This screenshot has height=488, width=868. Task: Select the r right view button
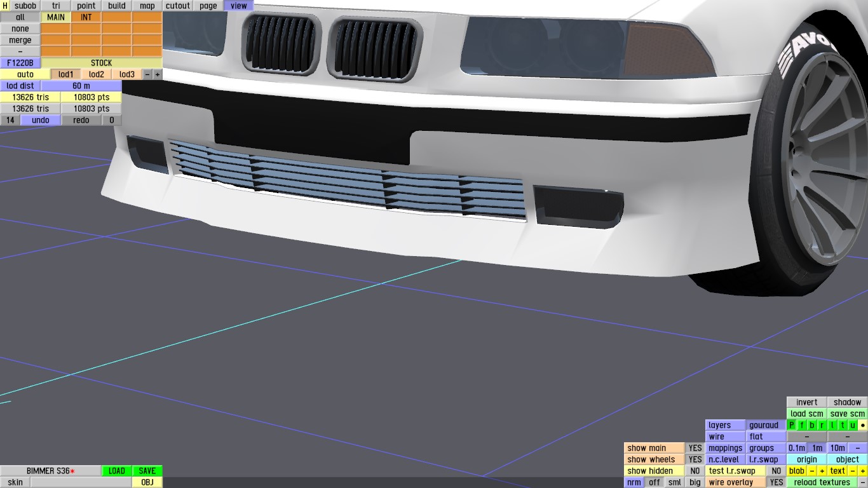(822, 425)
